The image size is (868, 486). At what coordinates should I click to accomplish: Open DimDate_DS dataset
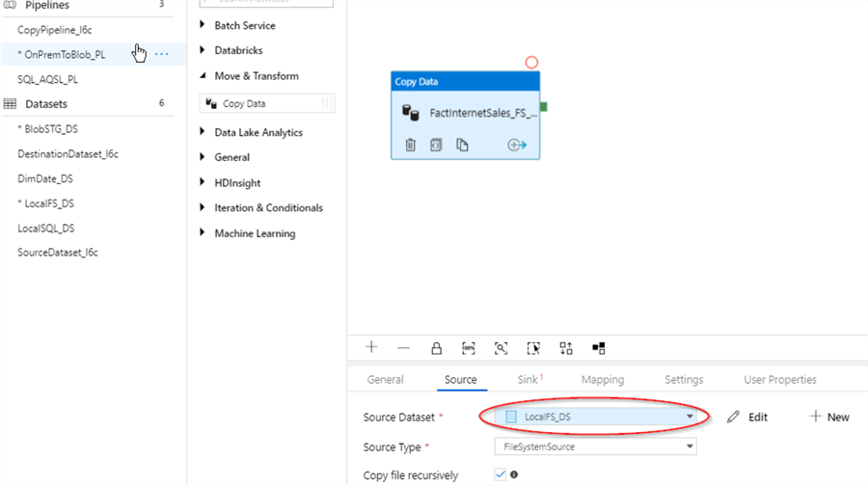pos(44,178)
